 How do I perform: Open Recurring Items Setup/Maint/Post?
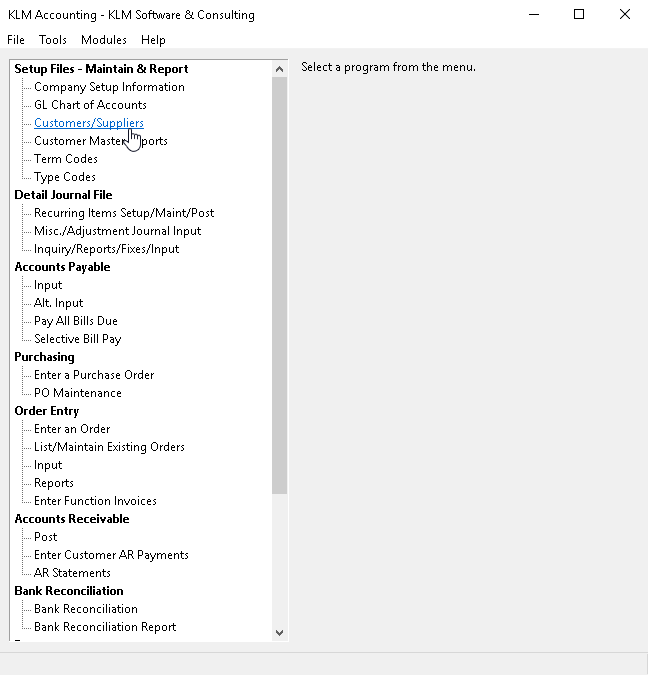coord(124,213)
